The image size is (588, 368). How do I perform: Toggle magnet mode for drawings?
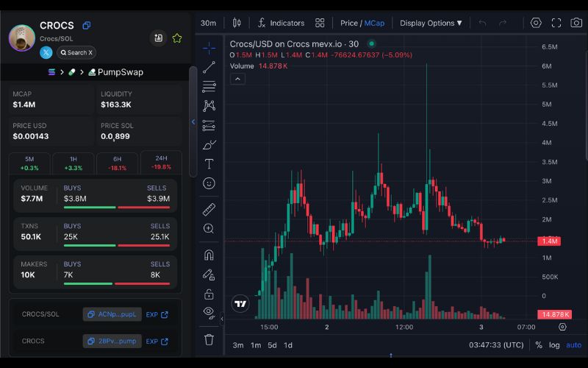(x=209, y=255)
